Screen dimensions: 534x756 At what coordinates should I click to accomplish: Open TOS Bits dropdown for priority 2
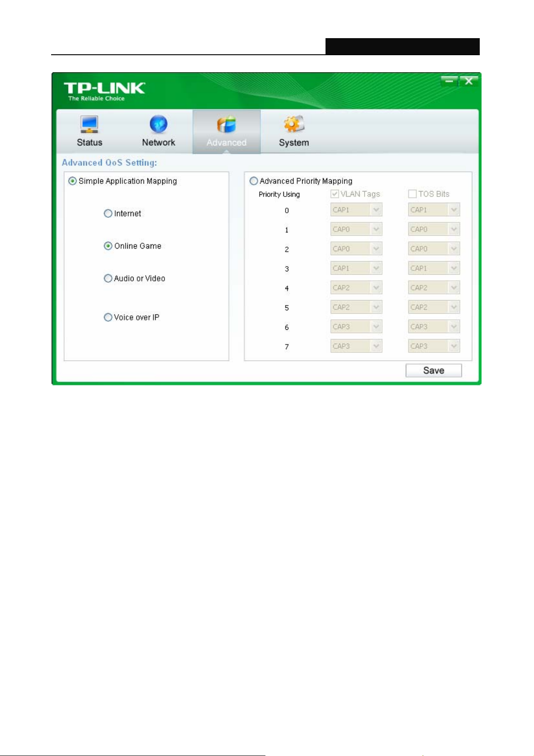point(434,249)
